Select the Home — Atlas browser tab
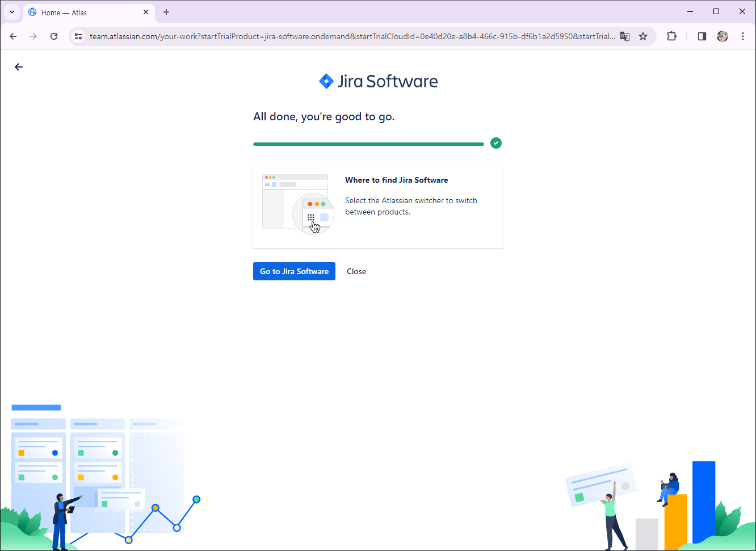 (88, 12)
